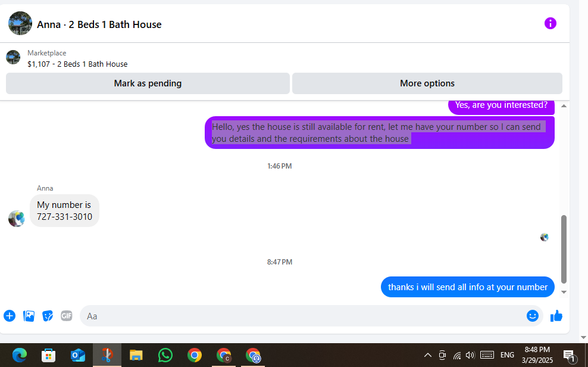This screenshot has height=367, width=588.
Task: Click the '$1,107 - 2 Beds 1 Bath House' listing title
Action: point(77,64)
